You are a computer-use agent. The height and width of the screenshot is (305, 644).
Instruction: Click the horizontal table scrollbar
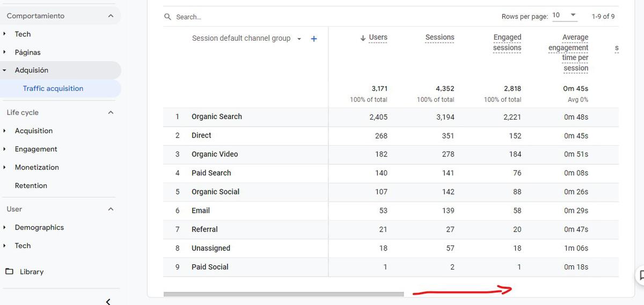point(283,294)
